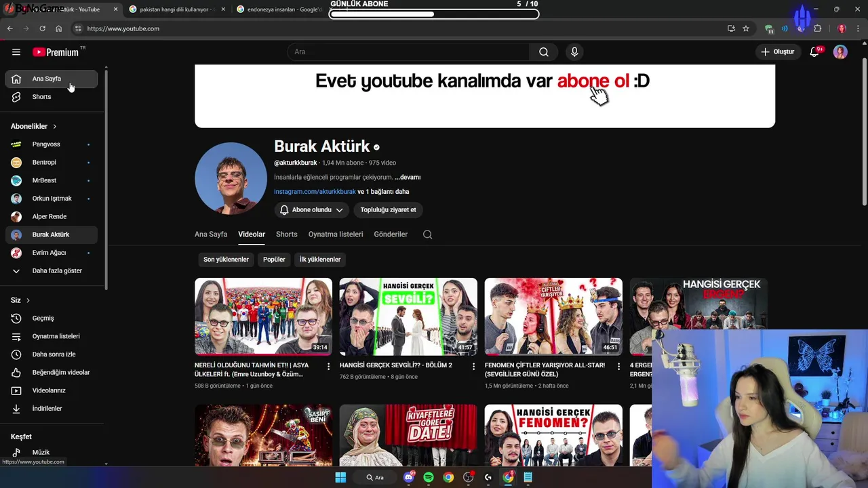Screen dimensions: 868x488
Task: Switch to the channel Shorts tab
Action: tap(287, 235)
